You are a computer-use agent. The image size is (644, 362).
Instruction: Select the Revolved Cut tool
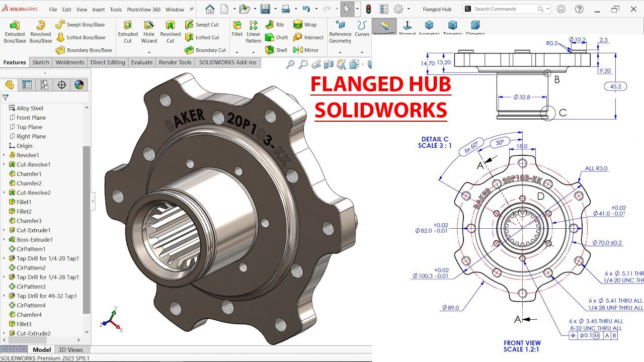tap(170, 32)
